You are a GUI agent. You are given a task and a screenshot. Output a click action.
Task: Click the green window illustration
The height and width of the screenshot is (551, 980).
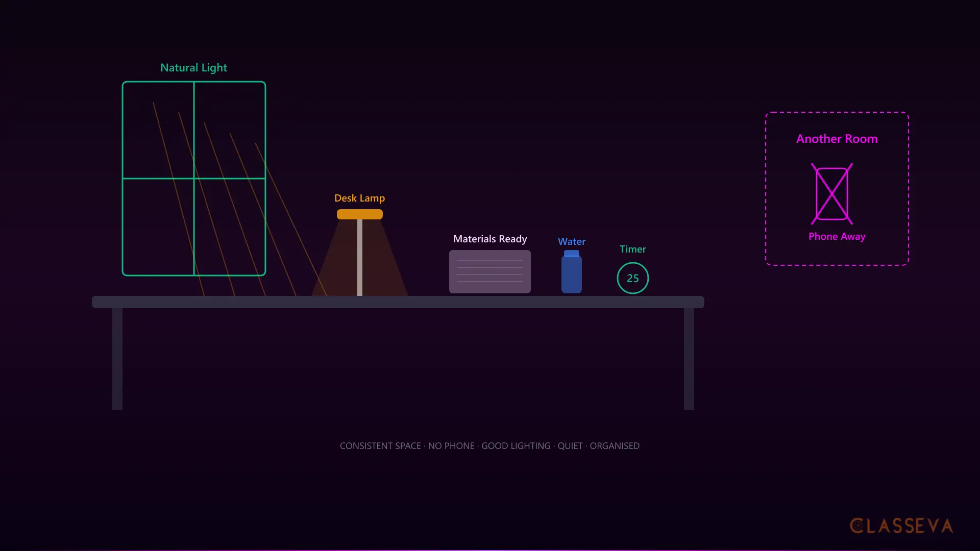pyautogui.click(x=194, y=179)
